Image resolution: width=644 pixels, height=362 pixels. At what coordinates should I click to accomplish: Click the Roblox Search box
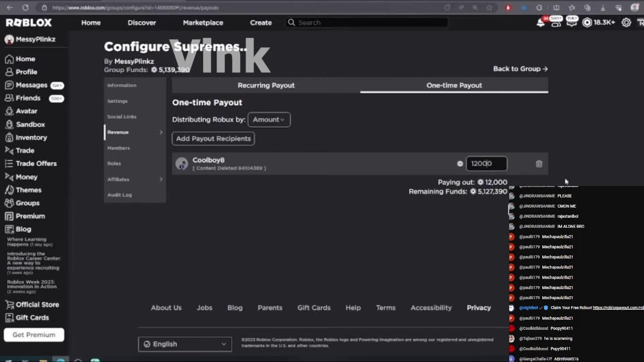click(367, 23)
